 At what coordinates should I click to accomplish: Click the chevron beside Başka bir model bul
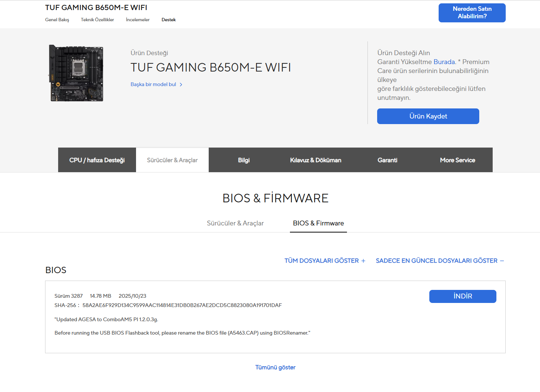(x=181, y=85)
